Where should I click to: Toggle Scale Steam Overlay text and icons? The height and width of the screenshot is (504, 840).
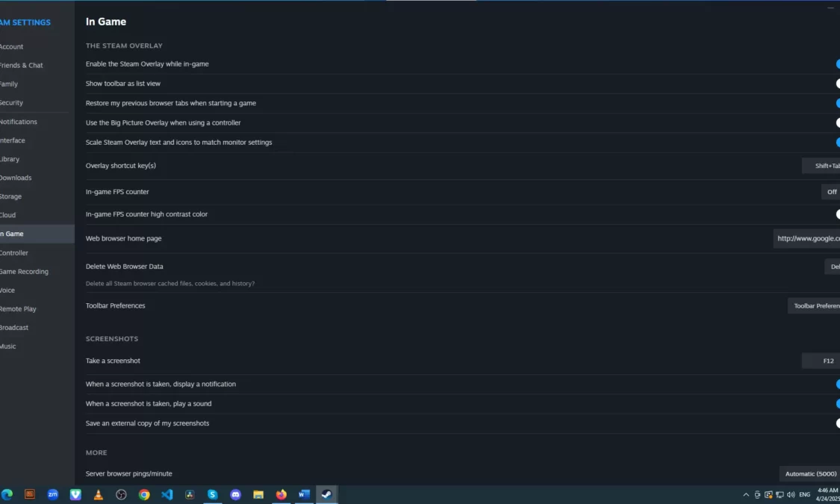837,142
